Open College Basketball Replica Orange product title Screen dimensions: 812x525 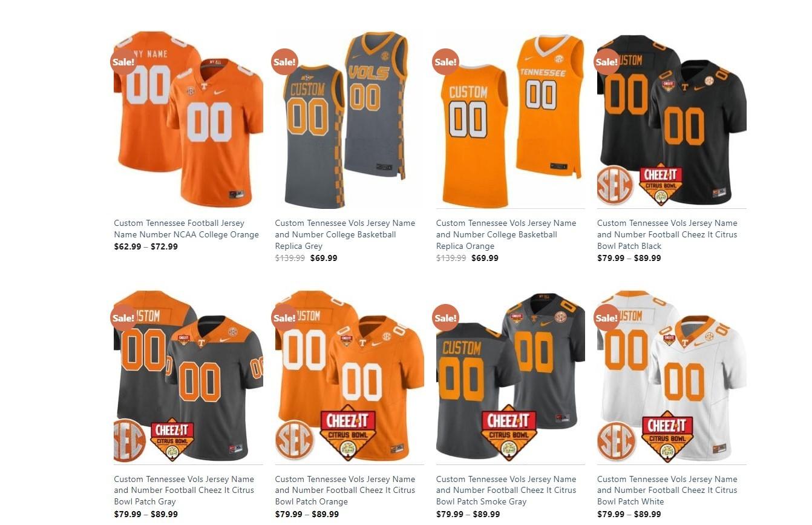[x=506, y=234]
